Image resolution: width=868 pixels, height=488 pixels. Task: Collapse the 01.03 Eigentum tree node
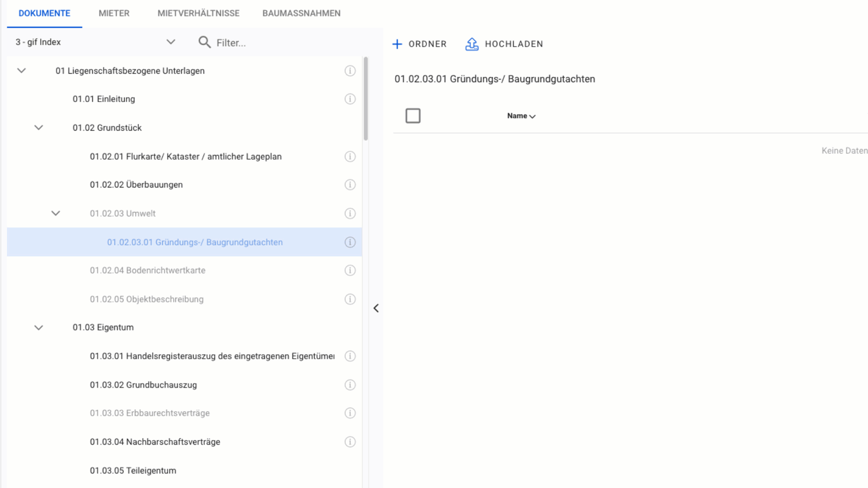(39, 328)
